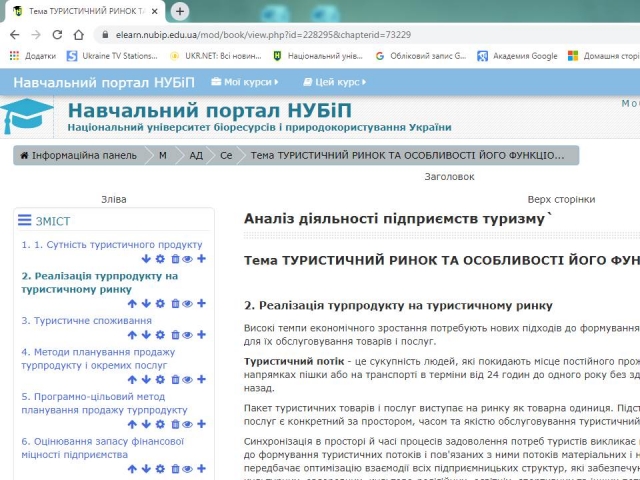This screenshot has width=640, height=480.
Task: Delete chapter 3 using the trash icon
Action: point(174,335)
